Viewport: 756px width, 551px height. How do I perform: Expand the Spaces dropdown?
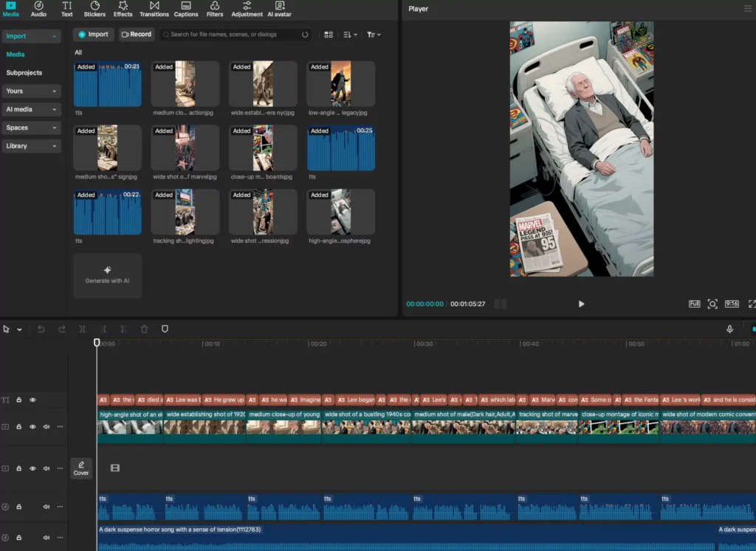click(x=31, y=128)
